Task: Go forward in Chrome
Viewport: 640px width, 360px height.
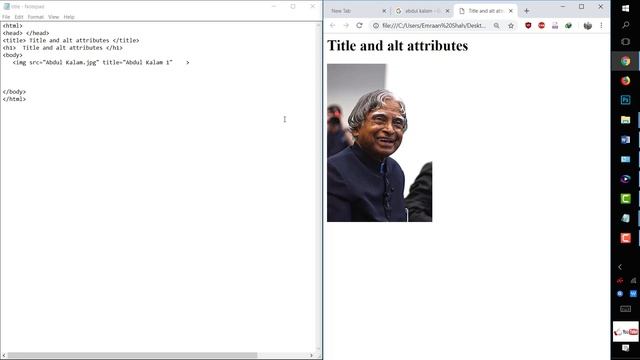Action: tap(346, 25)
